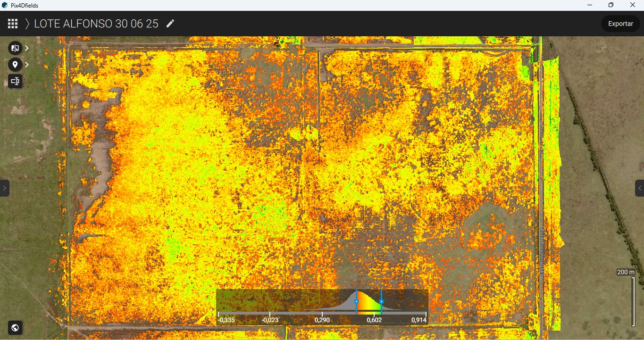The image size is (644, 340).
Task: Open the annotation measurement tool
Action: point(15,82)
